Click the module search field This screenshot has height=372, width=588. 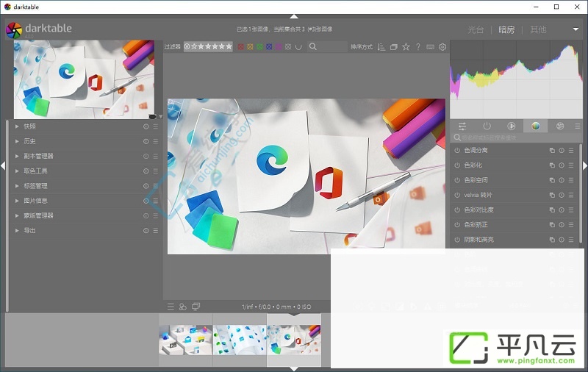pos(516,137)
